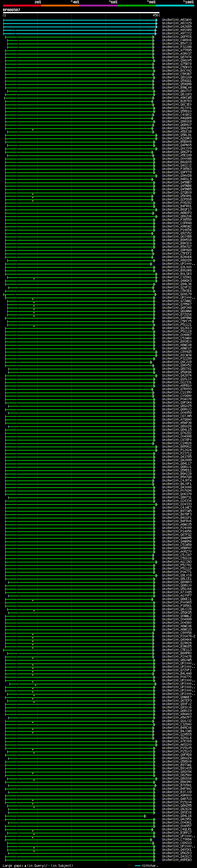Click the short alignment arrow for Q84L16
The image size is (197, 868).
click(75, 816)
